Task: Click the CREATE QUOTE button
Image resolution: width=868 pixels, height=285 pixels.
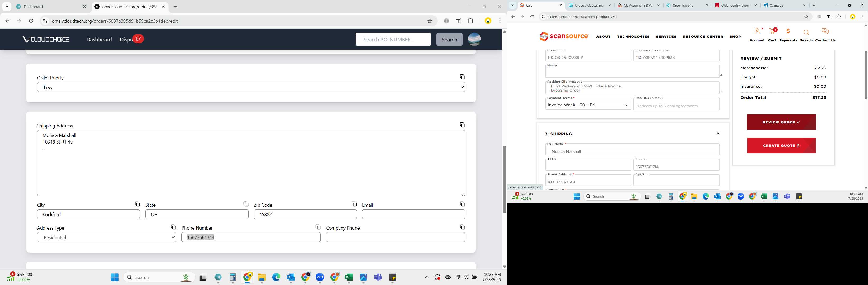Action: (x=781, y=146)
